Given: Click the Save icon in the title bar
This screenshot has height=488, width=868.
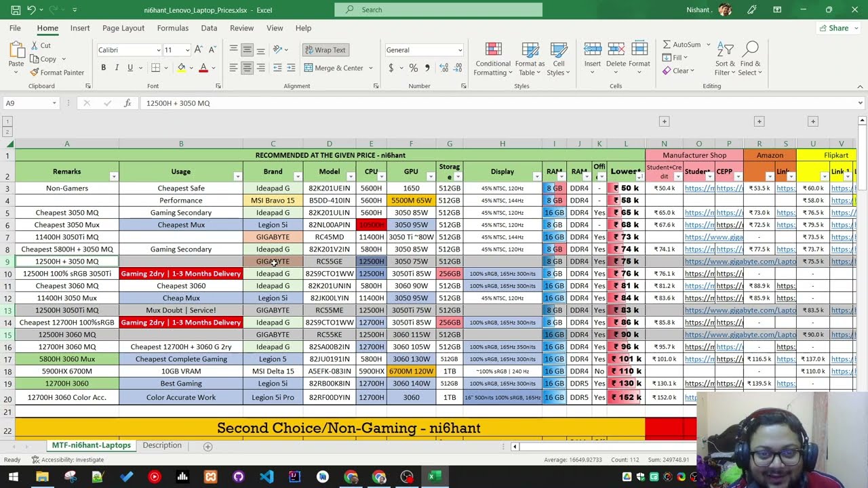Looking at the screenshot, I should [x=16, y=9].
